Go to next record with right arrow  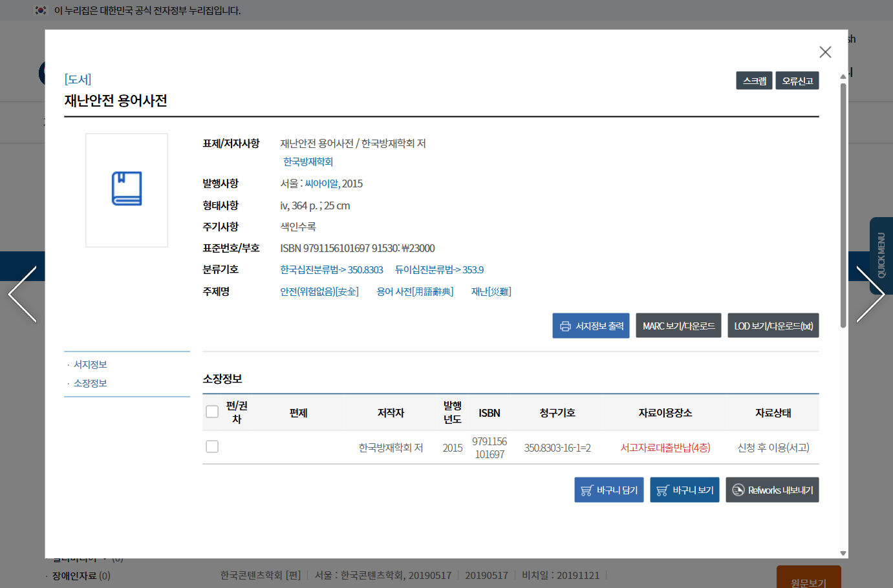(870, 295)
